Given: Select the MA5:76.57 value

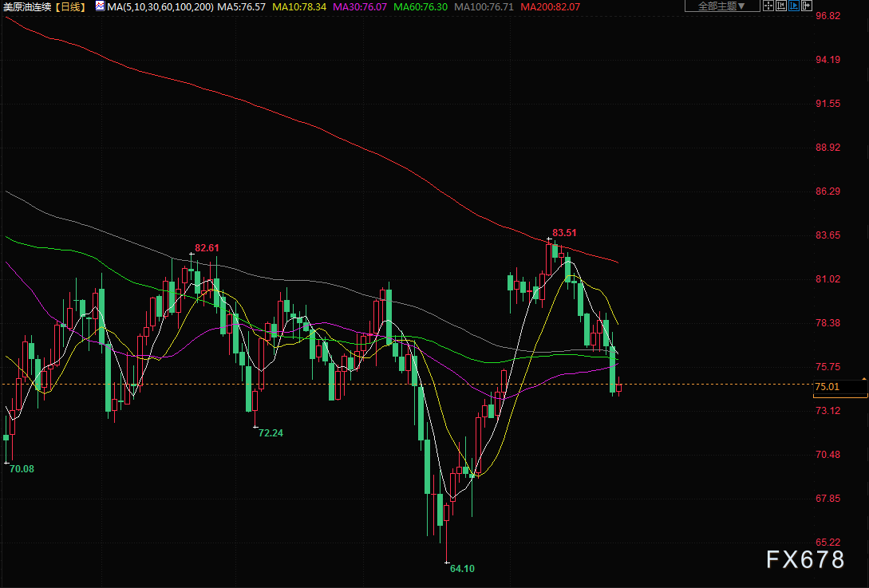Looking at the screenshot, I should [x=241, y=7].
